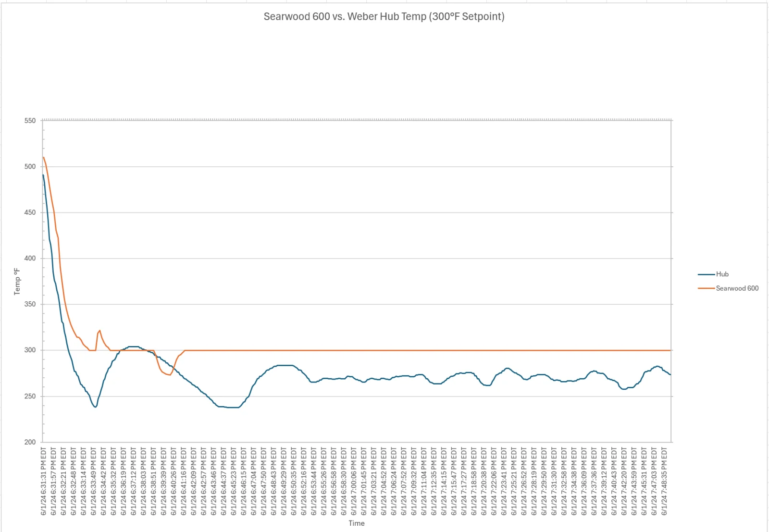Click x-axis label '6/1/24 7:40:43 PM EDT'

click(614, 482)
